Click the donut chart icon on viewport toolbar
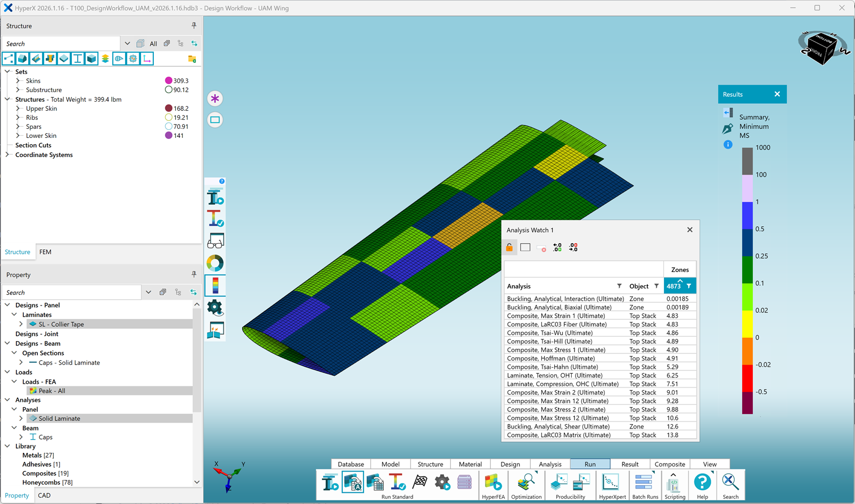 pyautogui.click(x=215, y=263)
